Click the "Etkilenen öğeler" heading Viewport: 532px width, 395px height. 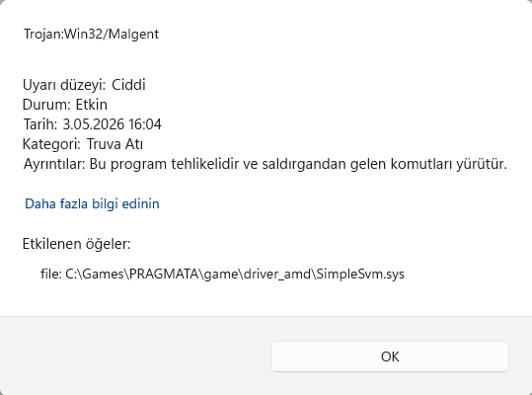point(76,244)
